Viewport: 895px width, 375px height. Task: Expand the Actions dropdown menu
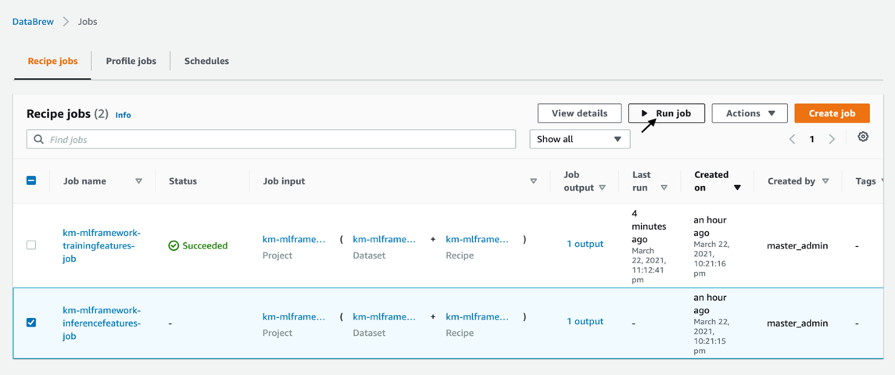click(749, 113)
